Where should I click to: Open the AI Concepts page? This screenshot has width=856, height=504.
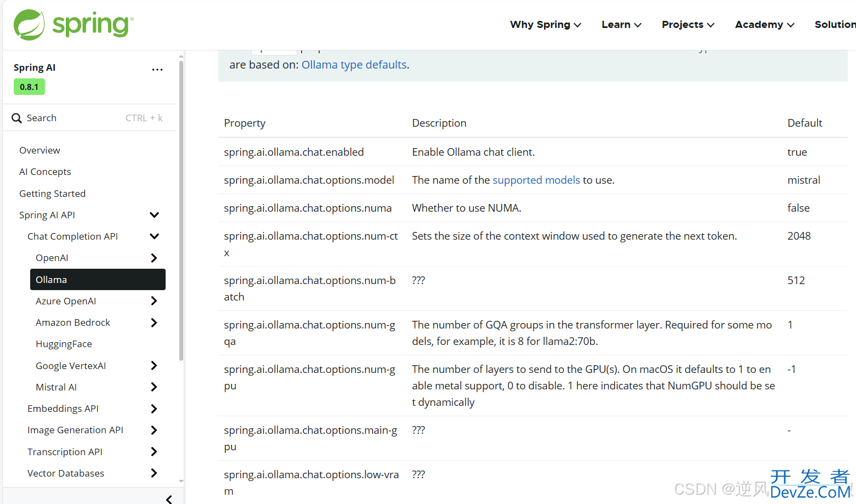tap(45, 172)
